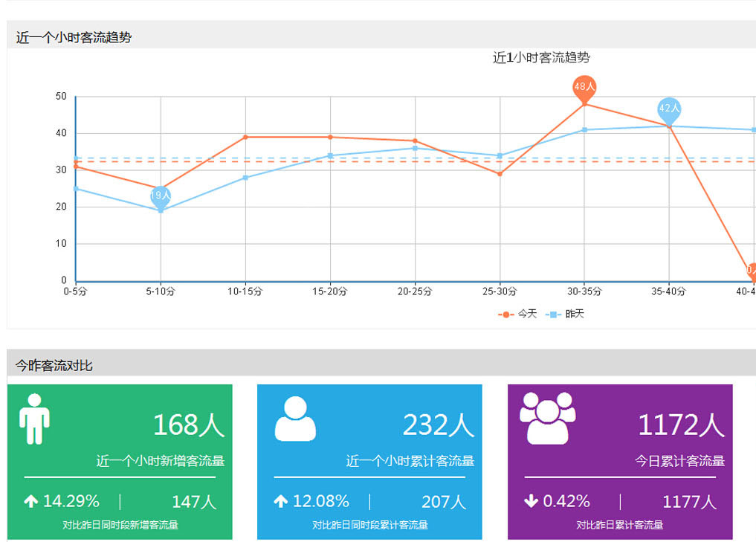Select the blue 19人 minimum marker pin

[161, 196]
